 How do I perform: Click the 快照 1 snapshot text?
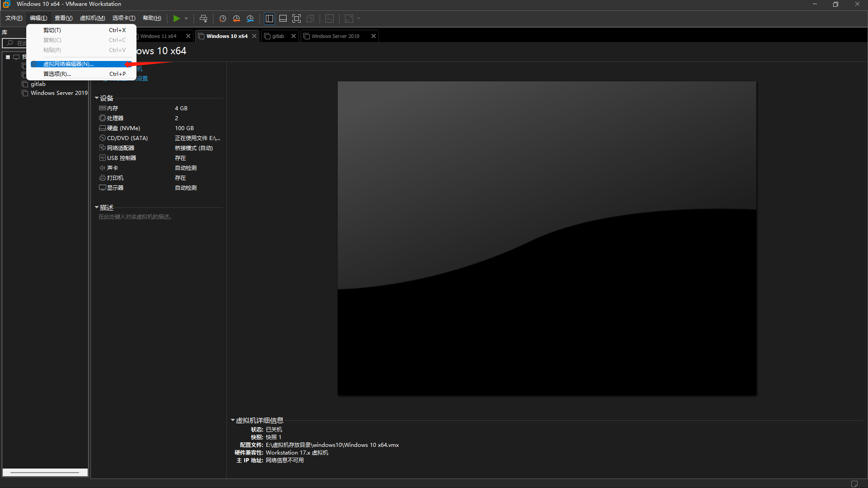(x=274, y=437)
